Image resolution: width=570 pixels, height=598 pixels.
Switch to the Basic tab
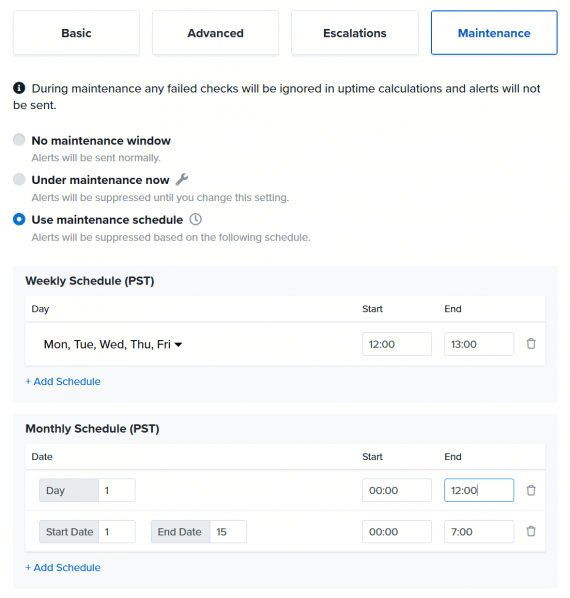click(x=76, y=33)
